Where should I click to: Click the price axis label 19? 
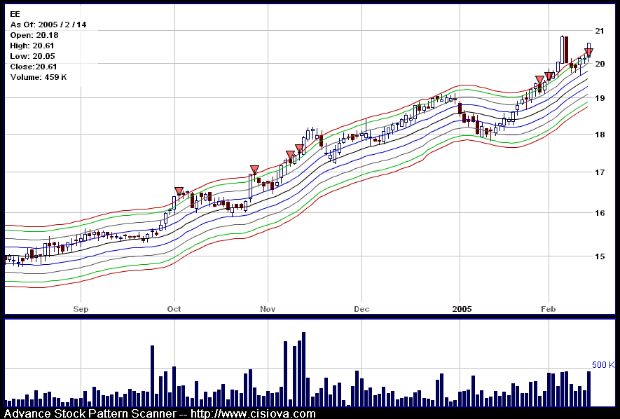click(599, 98)
